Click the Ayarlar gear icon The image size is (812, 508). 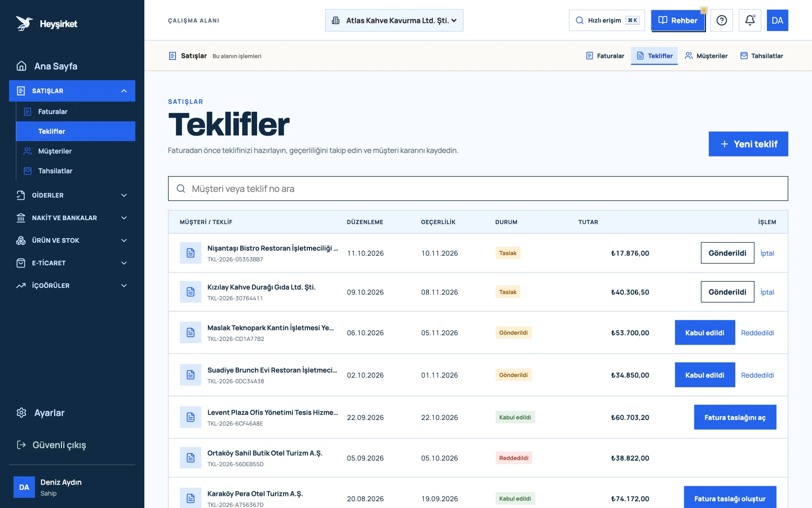(x=21, y=413)
